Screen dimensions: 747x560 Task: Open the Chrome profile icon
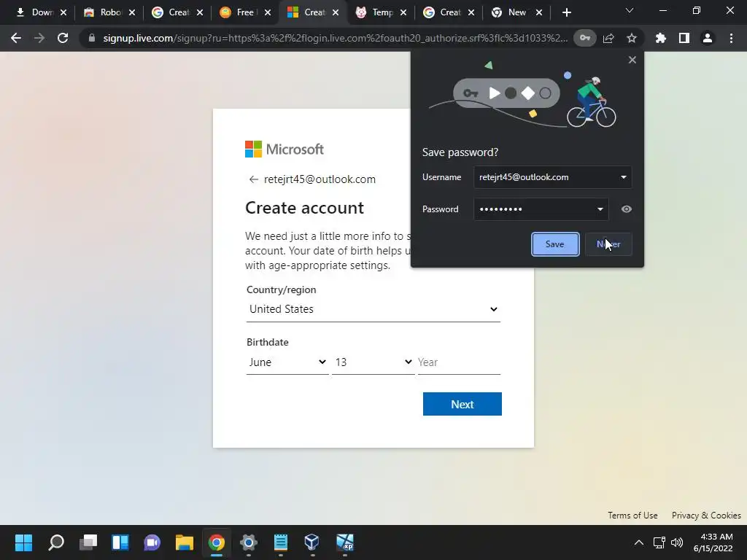point(708,38)
